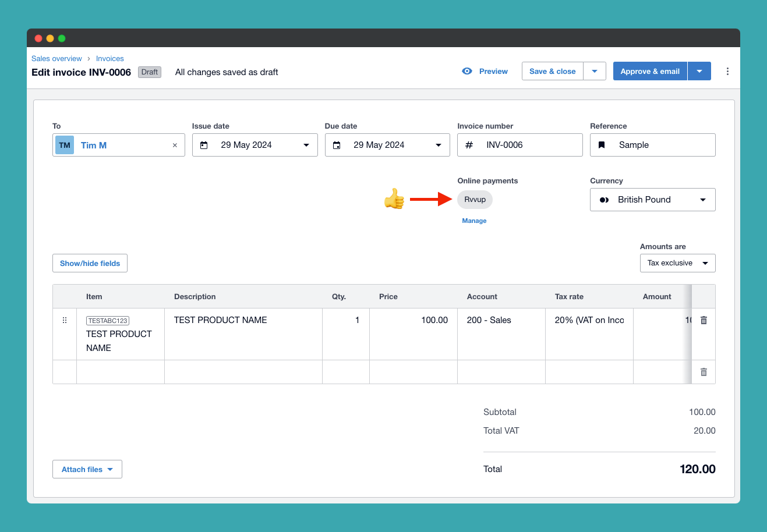The image size is (767, 532).
Task: Open the Due date picker
Action: [387, 145]
